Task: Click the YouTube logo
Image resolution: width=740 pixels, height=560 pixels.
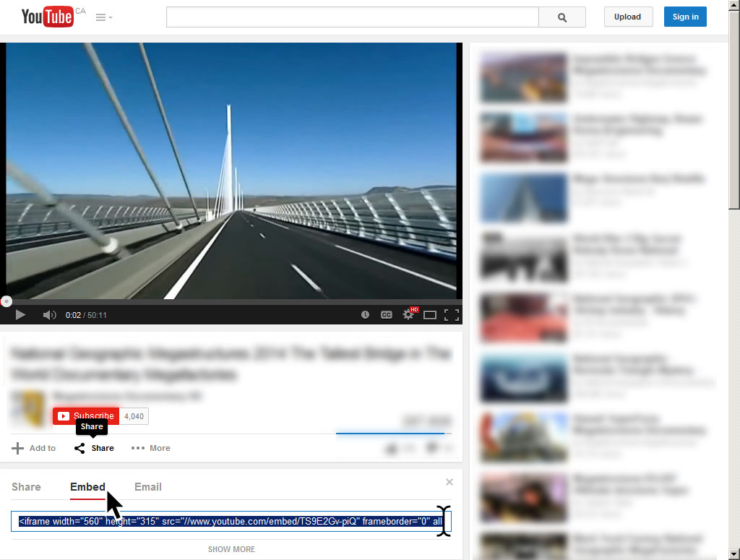Action: point(47,17)
